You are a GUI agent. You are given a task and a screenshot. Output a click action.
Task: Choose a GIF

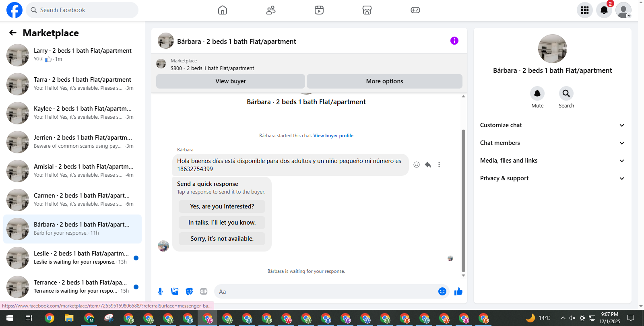pos(204,291)
